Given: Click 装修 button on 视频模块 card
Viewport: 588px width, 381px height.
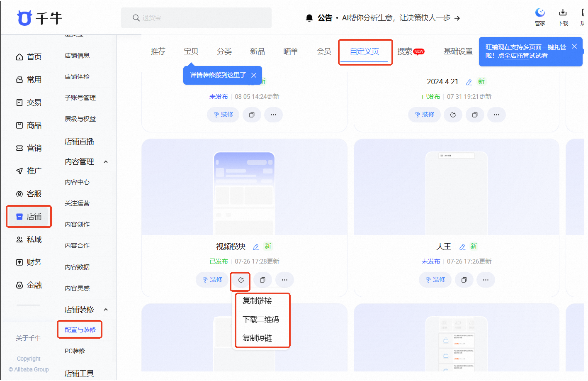Looking at the screenshot, I should (212, 280).
